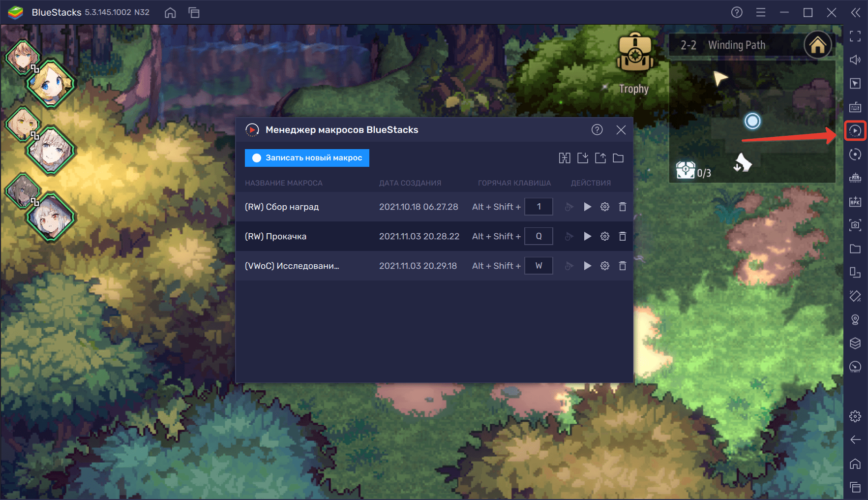Open BlueStacks settings gear in sidebar
The width and height of the screenshot is (868, 500).
(x=855, y=416)
